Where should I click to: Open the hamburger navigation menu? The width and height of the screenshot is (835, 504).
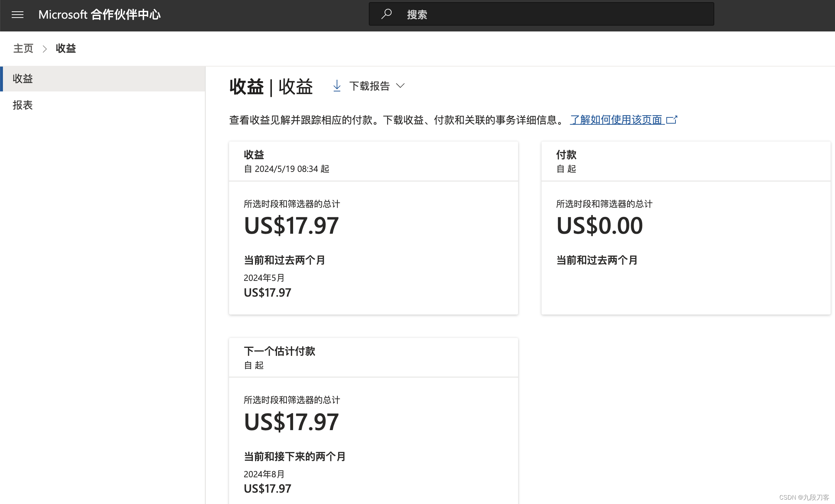click(18, 15)
